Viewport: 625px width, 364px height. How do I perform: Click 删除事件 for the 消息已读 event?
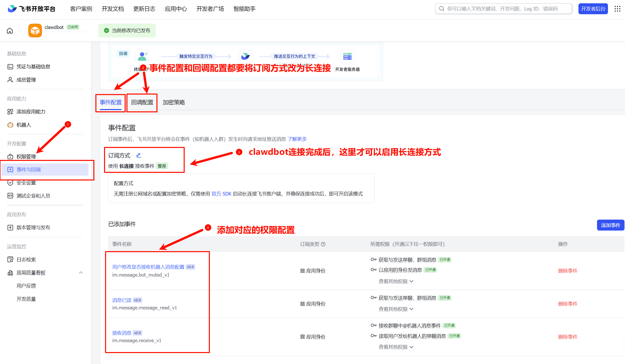(568, 304)
